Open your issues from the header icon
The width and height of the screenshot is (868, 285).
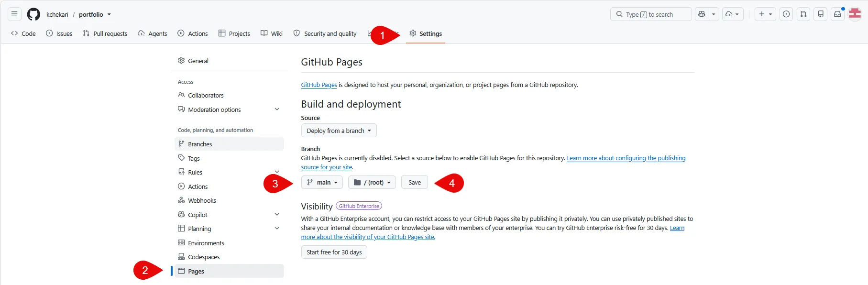coord(786,14)
